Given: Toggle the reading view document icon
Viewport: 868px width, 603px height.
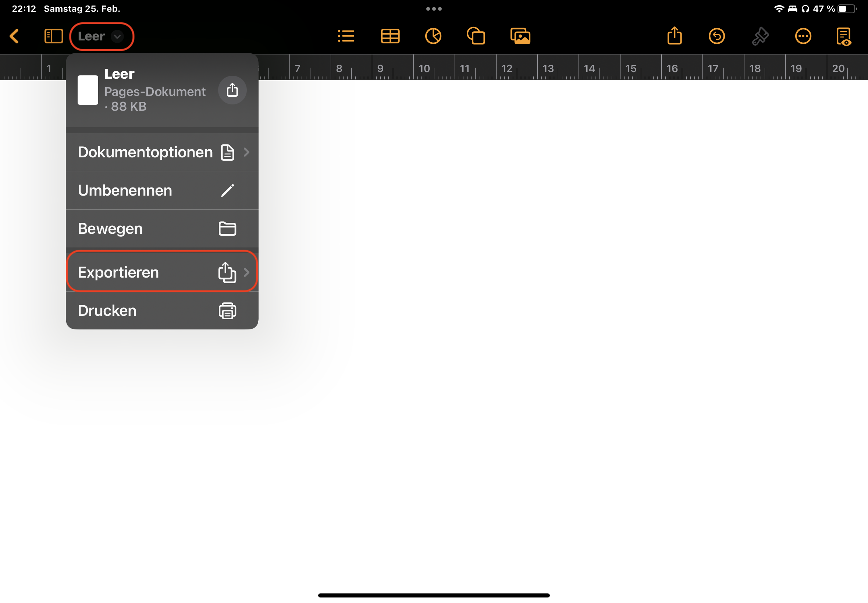Looking at the screenshot, I should tap(844, 36).
